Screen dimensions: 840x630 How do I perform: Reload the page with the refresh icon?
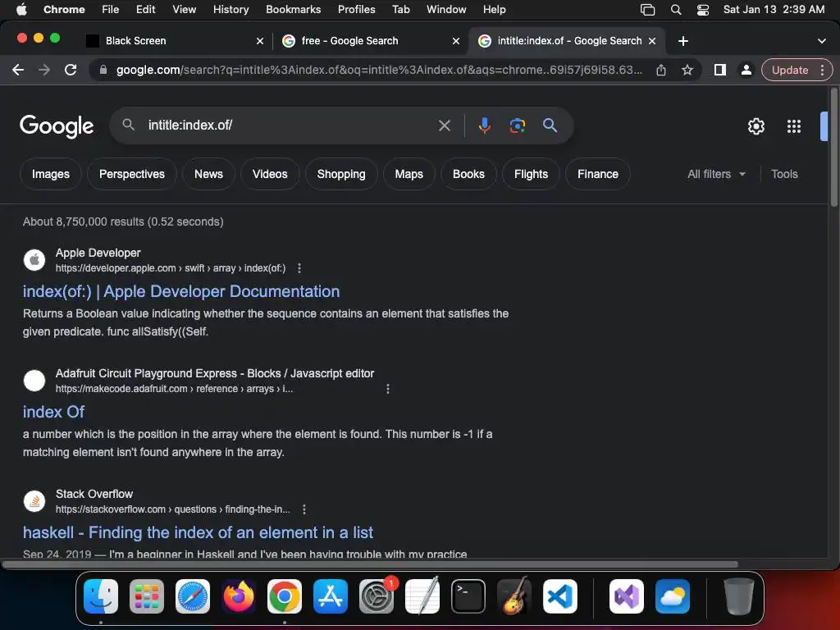(x=71, y=70)
